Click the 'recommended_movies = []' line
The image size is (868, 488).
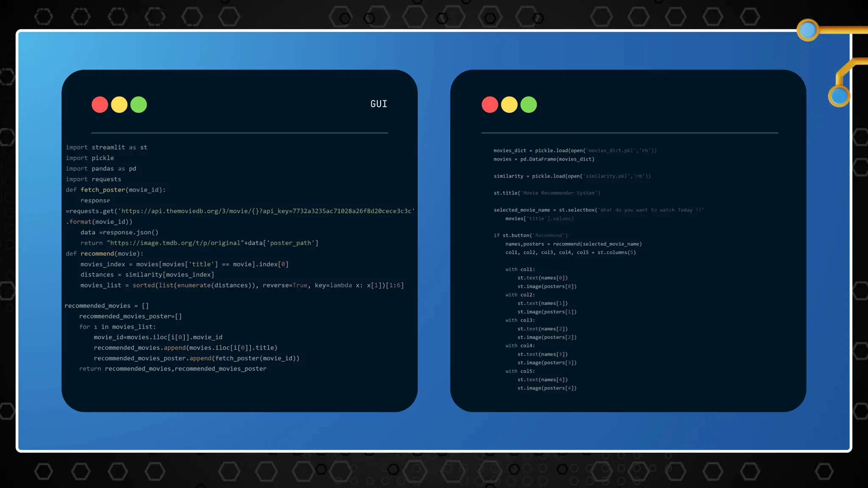106,305
